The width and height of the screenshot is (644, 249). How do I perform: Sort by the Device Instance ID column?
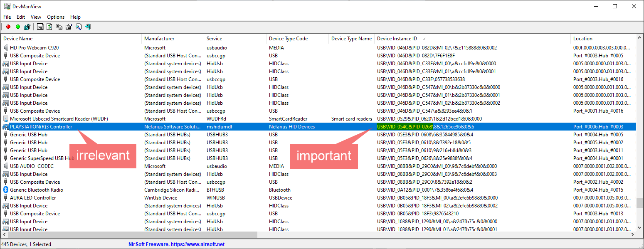pos(397,39)
